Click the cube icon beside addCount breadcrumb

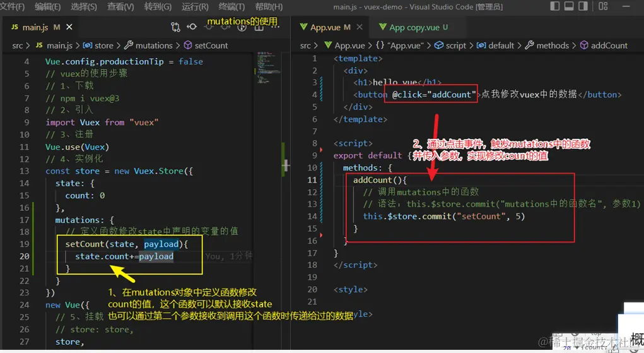584,45
